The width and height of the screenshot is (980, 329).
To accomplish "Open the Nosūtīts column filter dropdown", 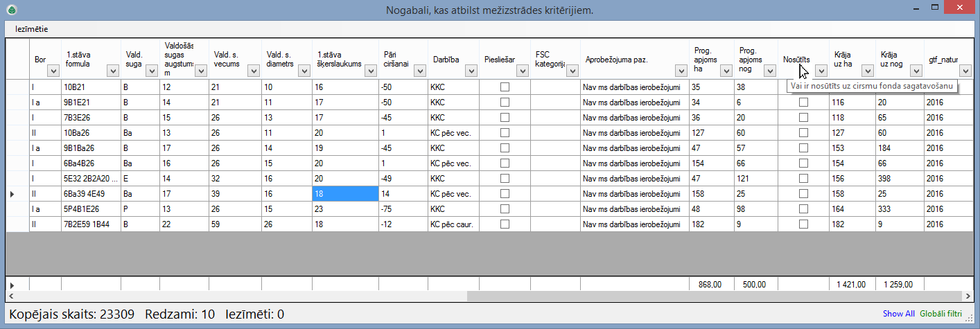I will tap(821, 71).
